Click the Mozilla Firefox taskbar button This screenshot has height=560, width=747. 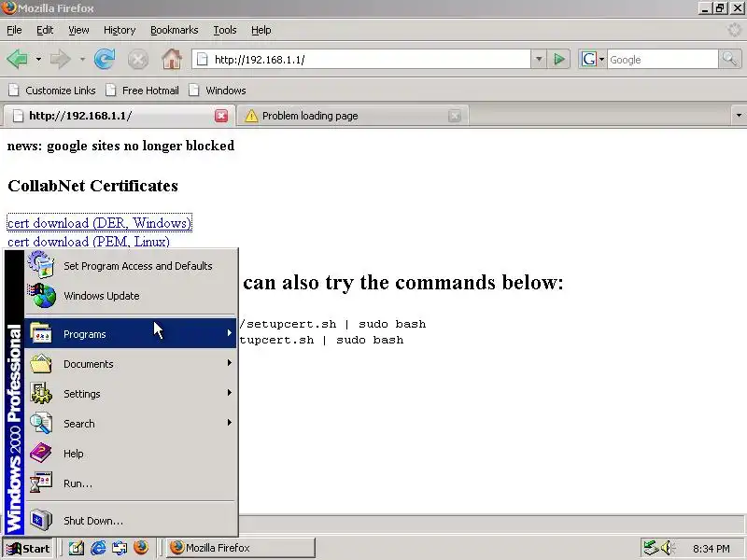(241, 548)
